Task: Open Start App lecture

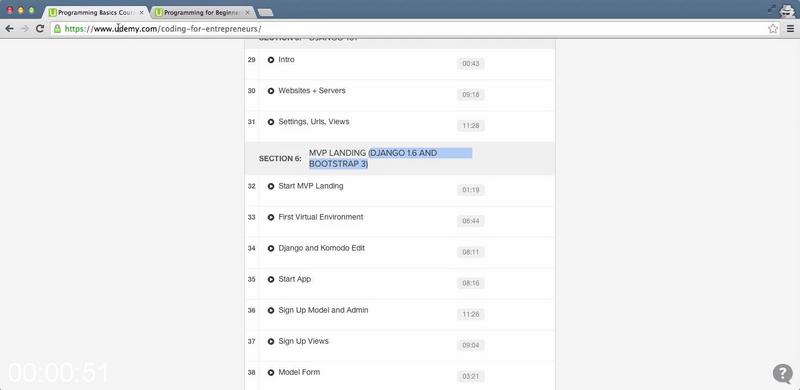Action: point(294,279)
